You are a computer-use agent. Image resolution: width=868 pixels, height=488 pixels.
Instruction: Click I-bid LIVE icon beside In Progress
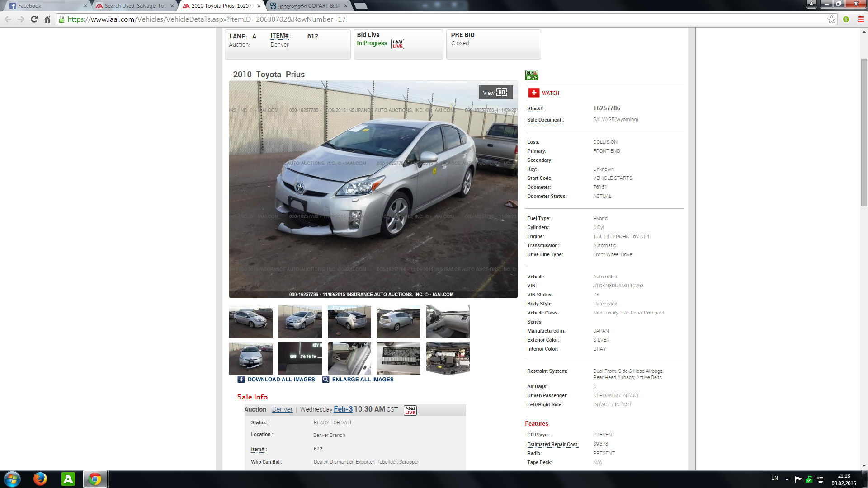pos(397,44)
